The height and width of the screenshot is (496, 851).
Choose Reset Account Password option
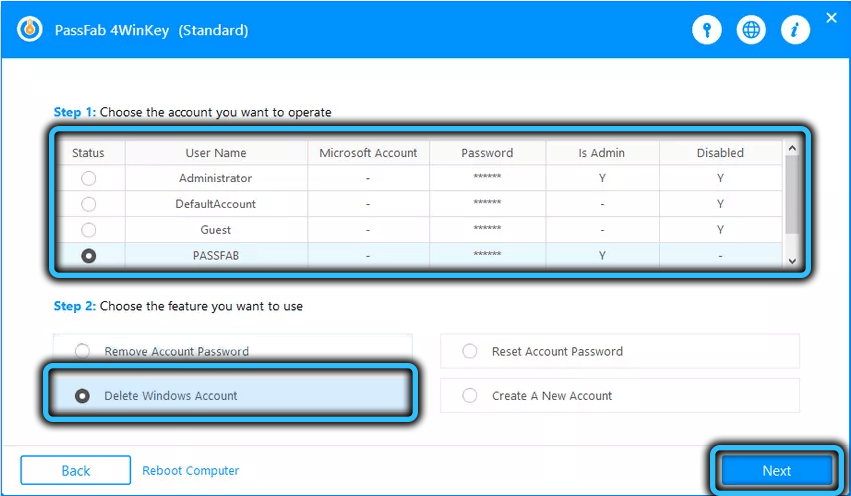(x=469, y=351)
